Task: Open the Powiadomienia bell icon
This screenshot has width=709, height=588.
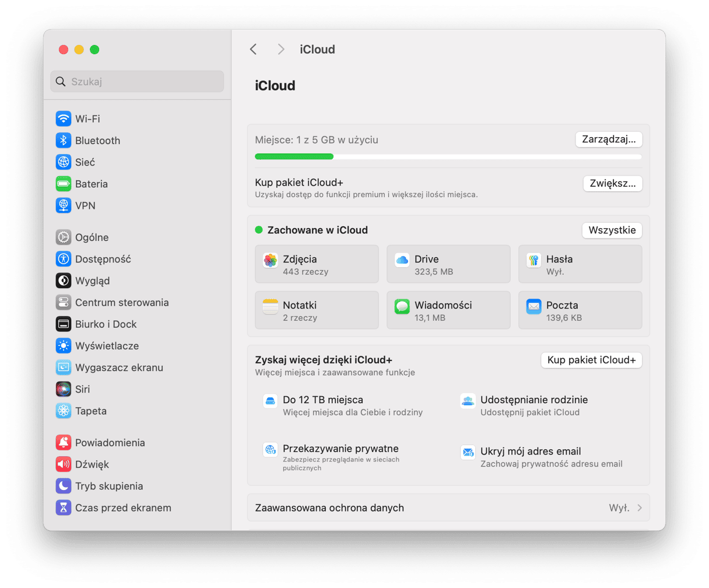Action: pyautogui.click(x=64, y=442)
